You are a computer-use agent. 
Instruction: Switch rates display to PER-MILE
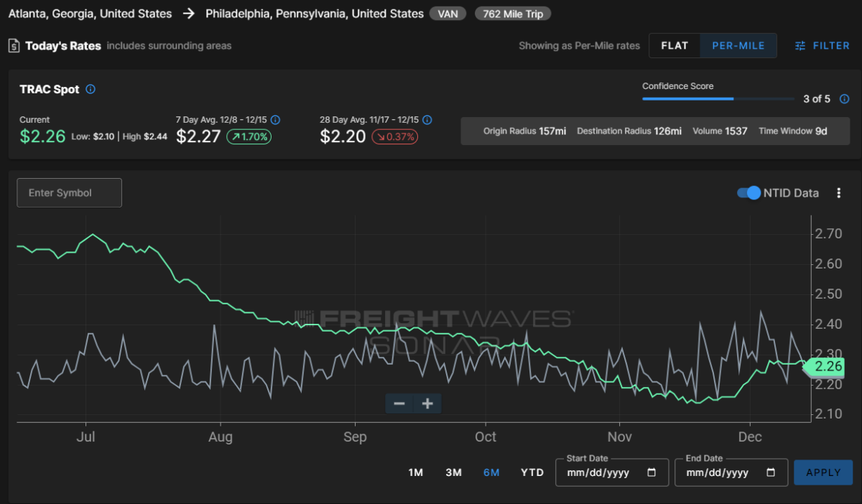click(738, 45)
